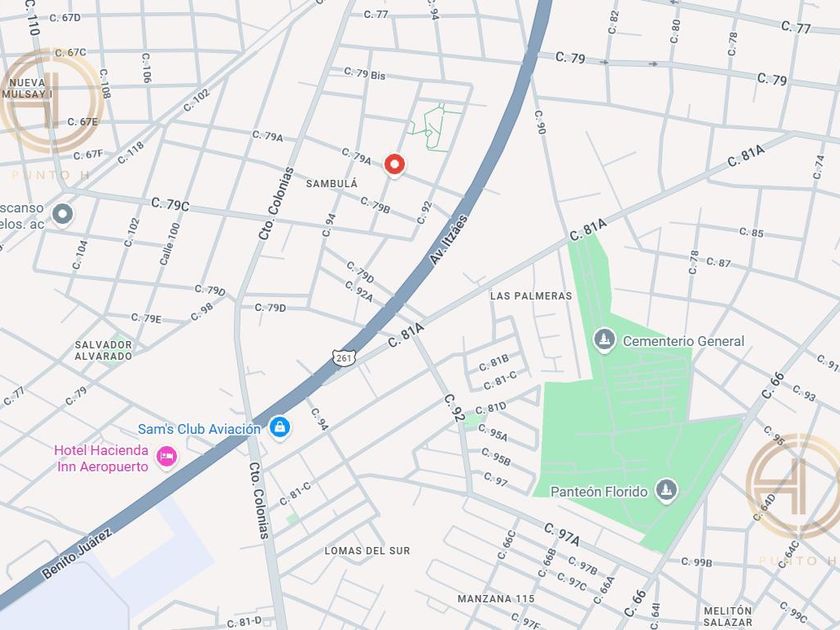Select the Panteón Florido marker icon
The image size is (840, 630).
666,490
